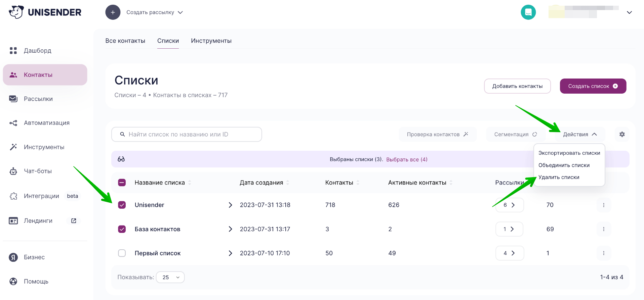Click the Помощь lifebuoy icon
This screenshot has width=644, height=300.
coord(13,282)
